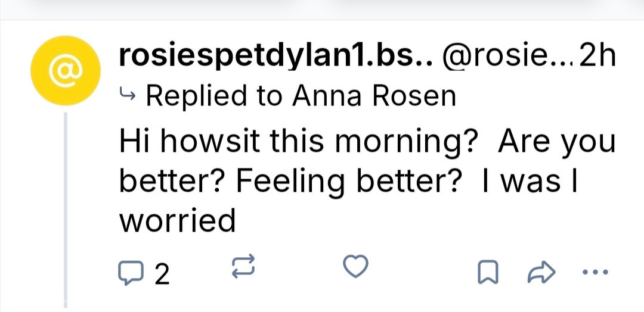Repost this reply using the arrows icon
Image resolution: width=644 pixels, height=312 pixels.
(x=242, y=267)
